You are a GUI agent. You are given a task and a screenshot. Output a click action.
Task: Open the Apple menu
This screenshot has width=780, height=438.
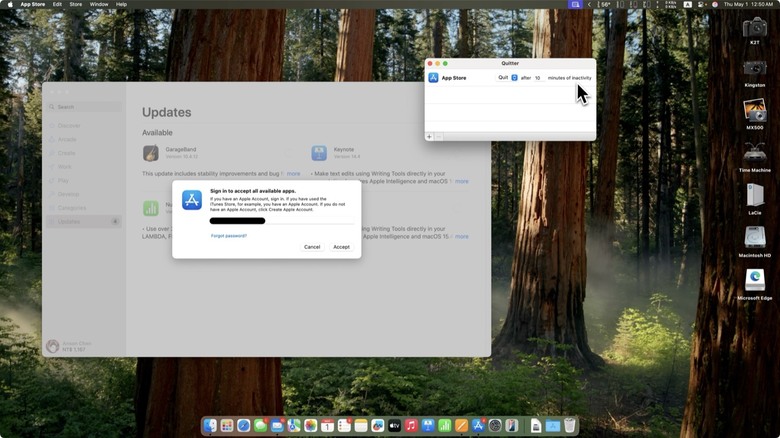tap(9, 4)
